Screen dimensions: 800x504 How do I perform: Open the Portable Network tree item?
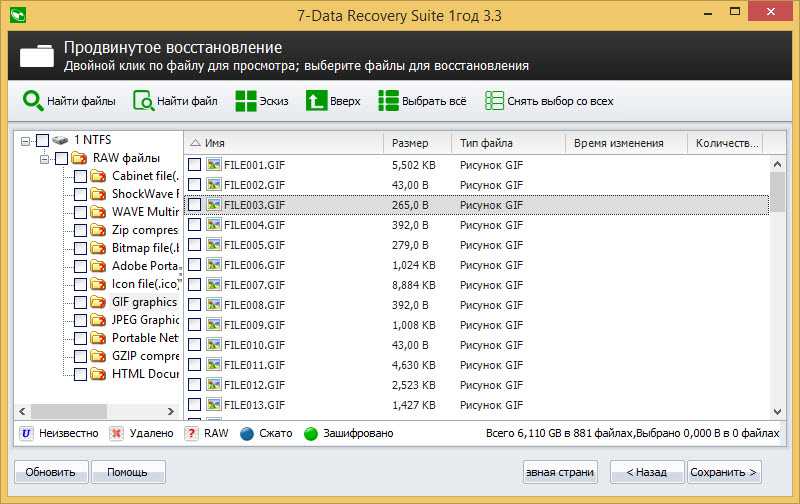[145, 338]
